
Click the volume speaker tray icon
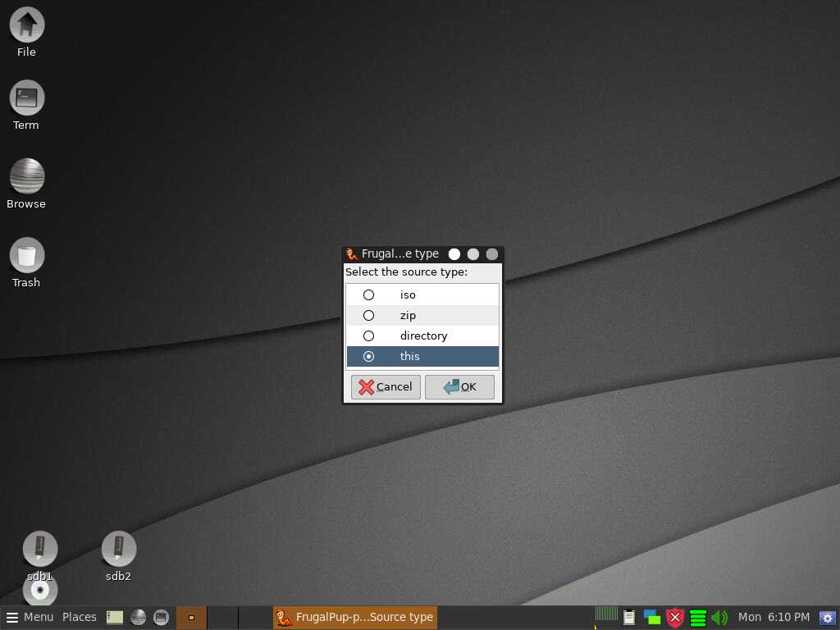point(719,618)
